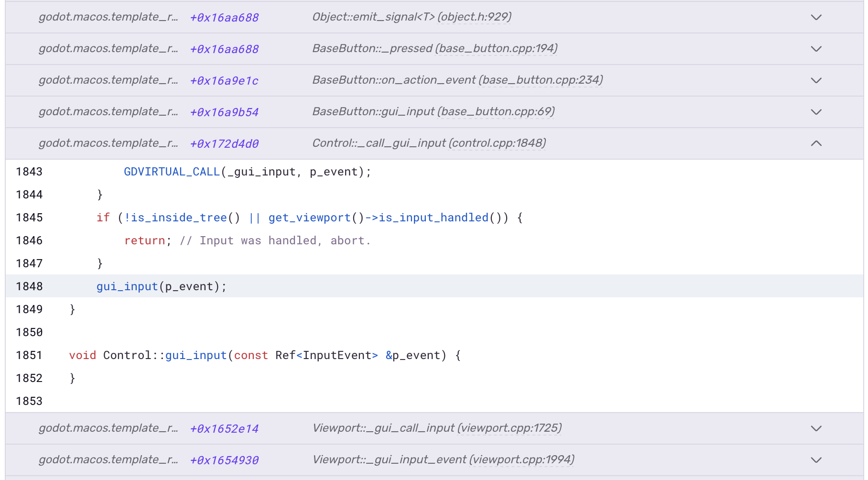Open the control.cpp:1848 source link
The height and width of the screenshot is (480, 868).
(x=497, y=143)
